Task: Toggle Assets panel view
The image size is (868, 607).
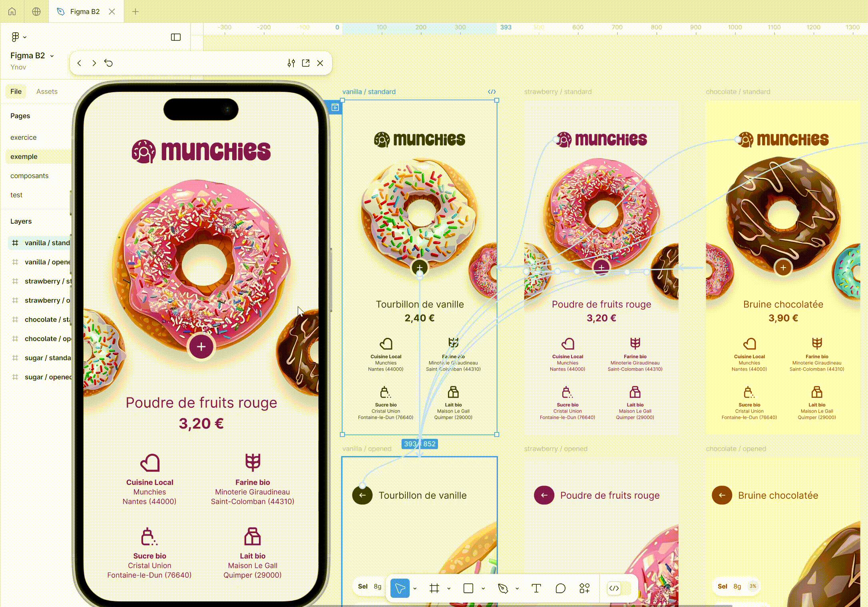Action: pos(47,91)
